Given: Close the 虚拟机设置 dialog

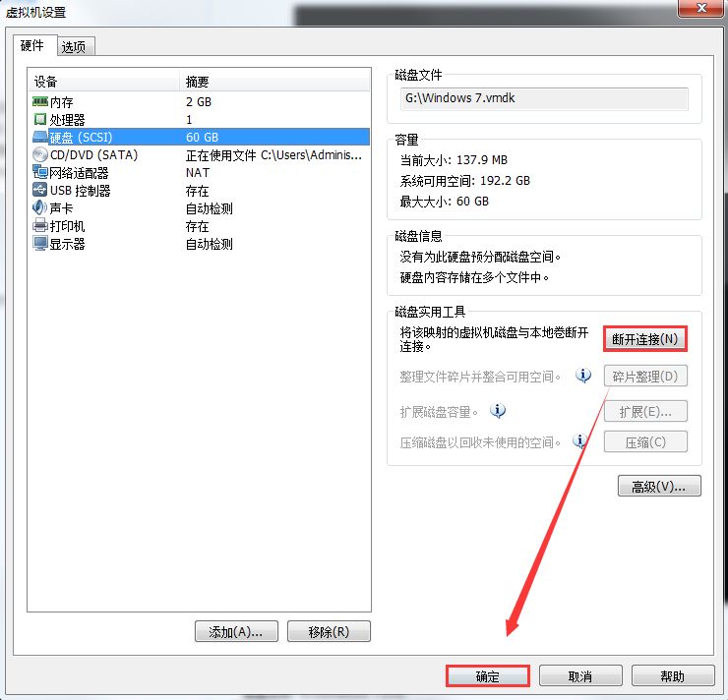Looking at the screenshot, I should tap(702, 8).
